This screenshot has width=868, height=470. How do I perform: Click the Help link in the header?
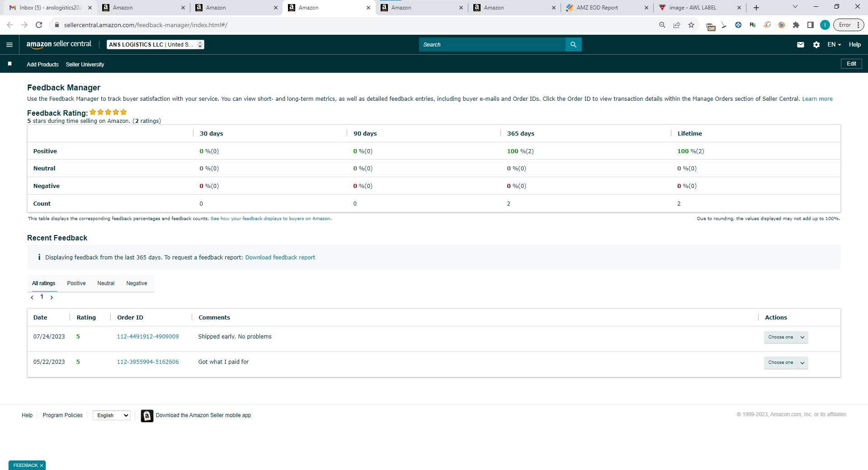pyautogui.click(x=854, y=45)
